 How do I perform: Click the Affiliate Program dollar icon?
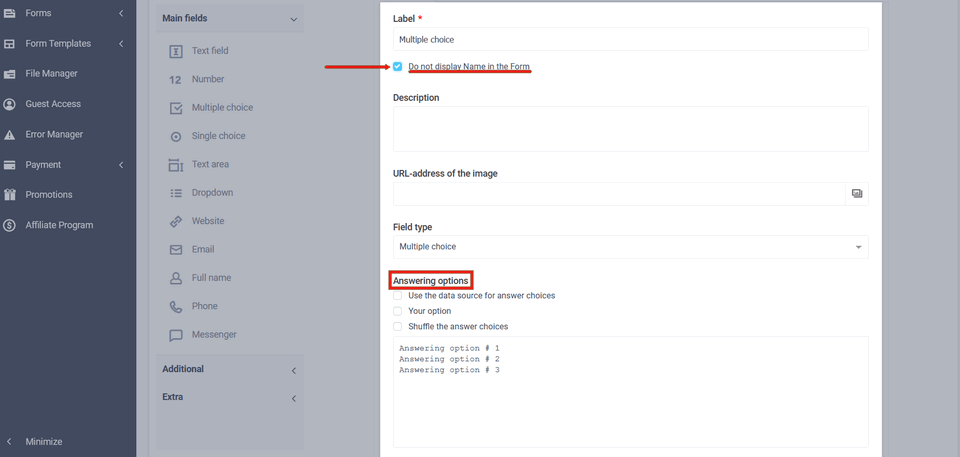point(9,225)
